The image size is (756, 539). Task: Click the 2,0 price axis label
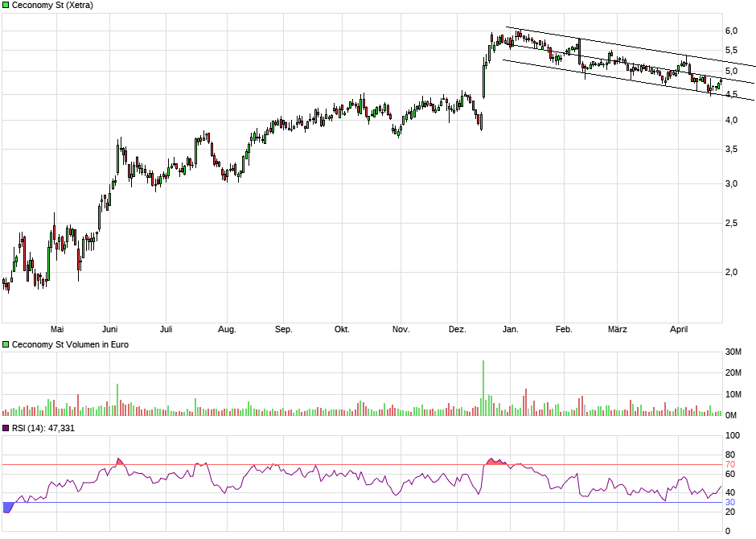click(731, 272)
